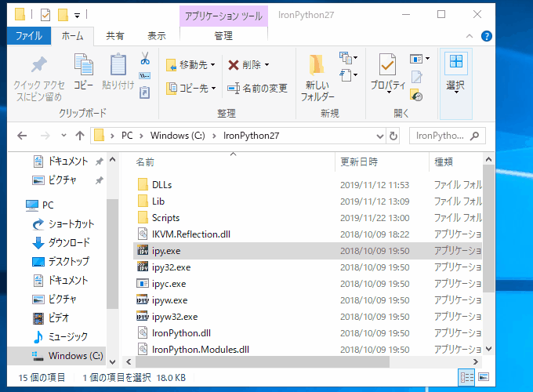Sort by the 種類 column header
The image size is (533, 392).
(x=455, y=162)
